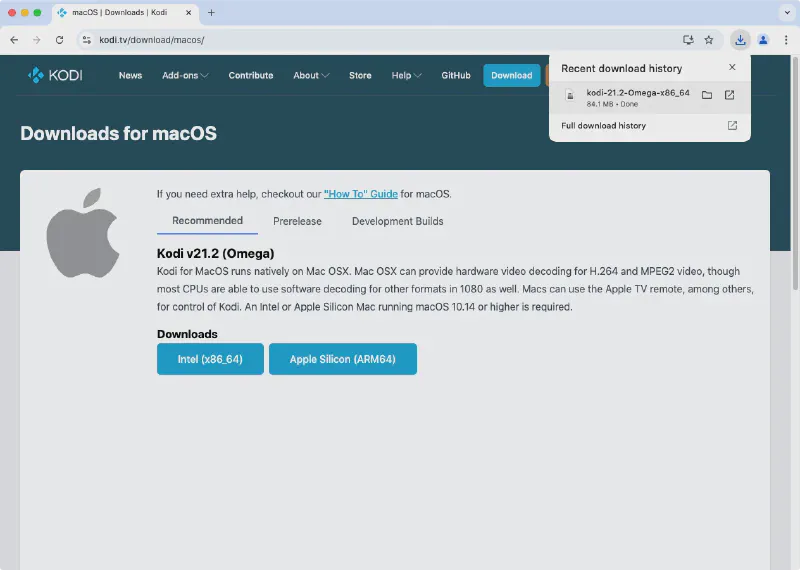Screen dimensions: 800x570
Task: Open full download history external icon
Action: tap(732, 126)
